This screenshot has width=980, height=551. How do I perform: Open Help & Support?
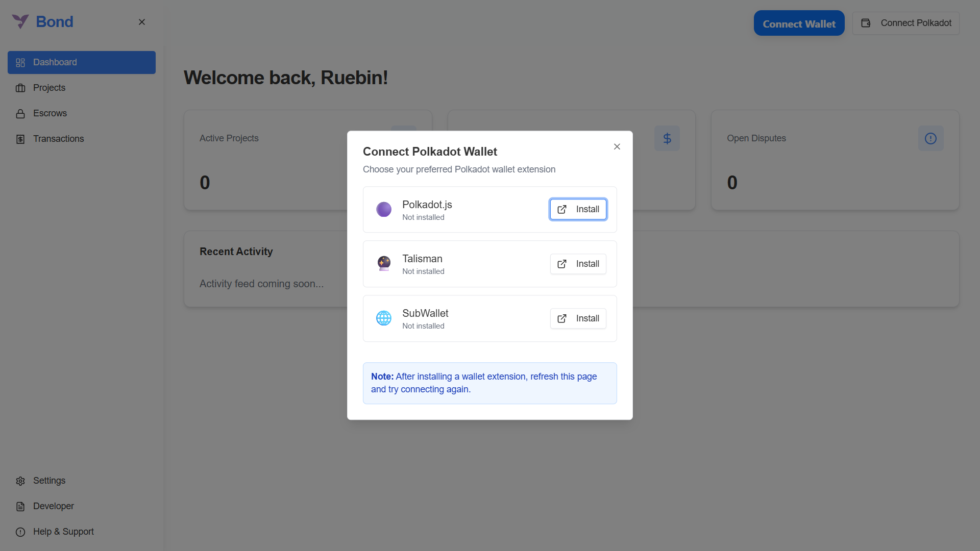point(82,532)
